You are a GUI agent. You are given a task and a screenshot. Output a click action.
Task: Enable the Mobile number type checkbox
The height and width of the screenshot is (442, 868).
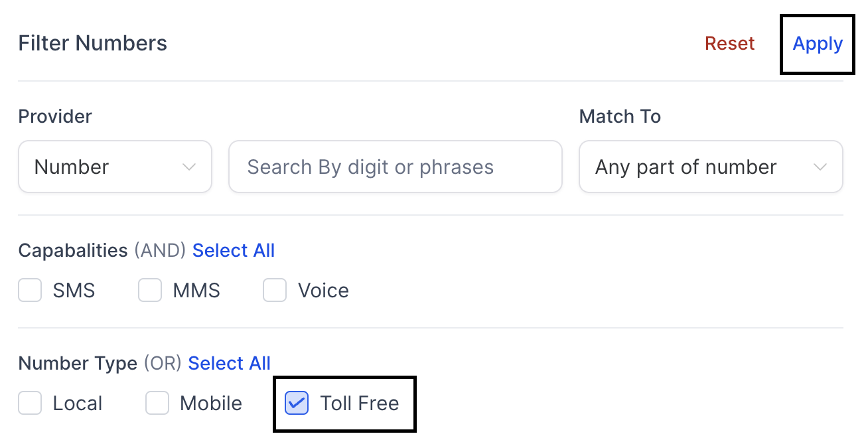coord(157,404)
